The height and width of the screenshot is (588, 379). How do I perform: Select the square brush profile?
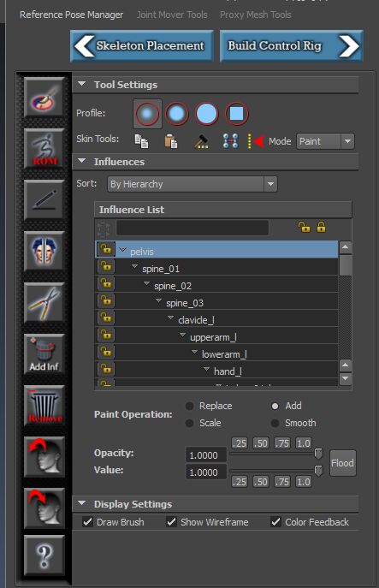coord(236,113)
